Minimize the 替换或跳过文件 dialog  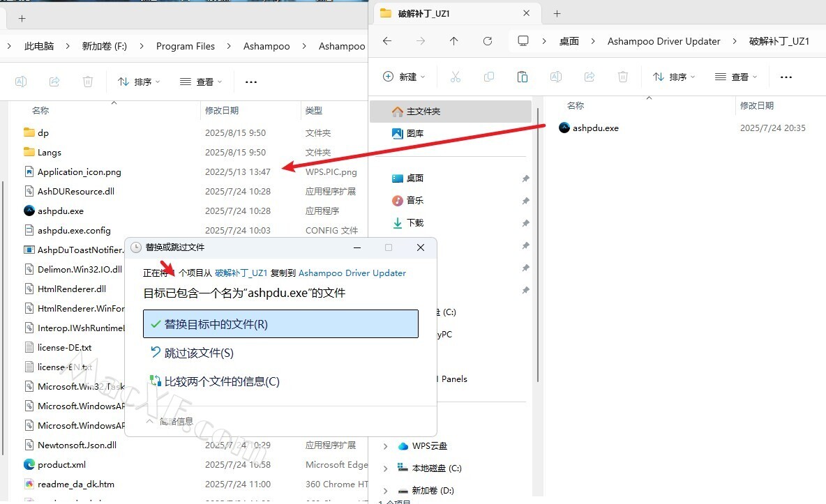click(357, 247)
